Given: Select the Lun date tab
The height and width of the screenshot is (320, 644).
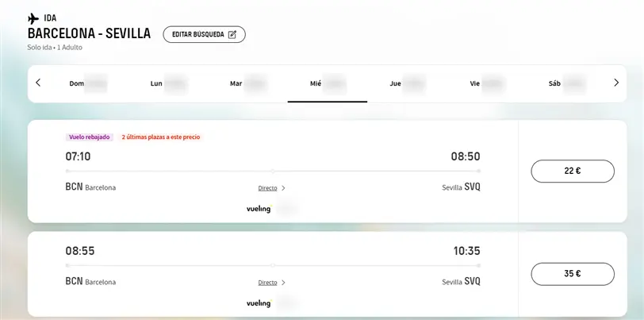Looking at the screenshot, I should click(x=167, y=83).
